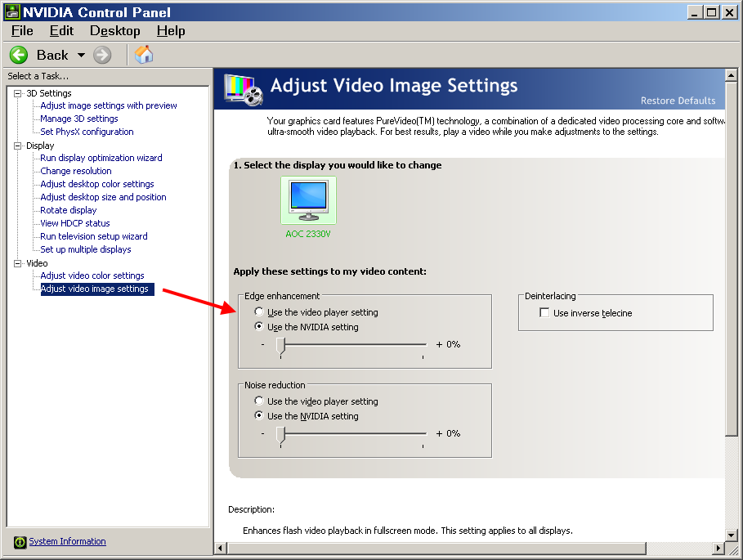Collapse the 3D Settings tree node
Image resolution: width=743 pixels, height=560 pixels.
pos(17,93)
